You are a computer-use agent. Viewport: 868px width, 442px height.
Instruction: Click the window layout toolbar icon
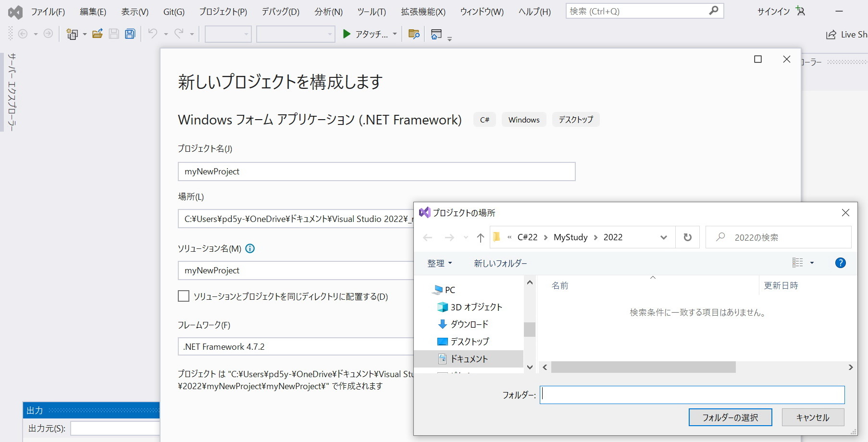tap(436, 34)
